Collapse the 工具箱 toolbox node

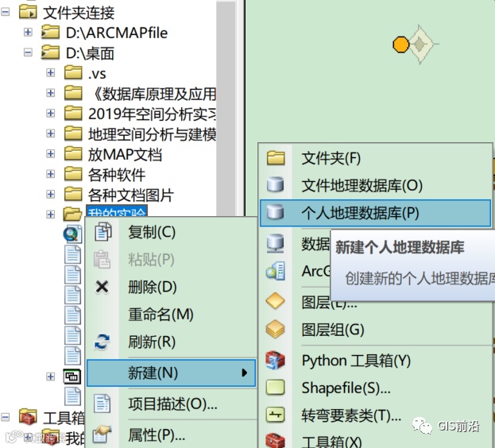6,417
